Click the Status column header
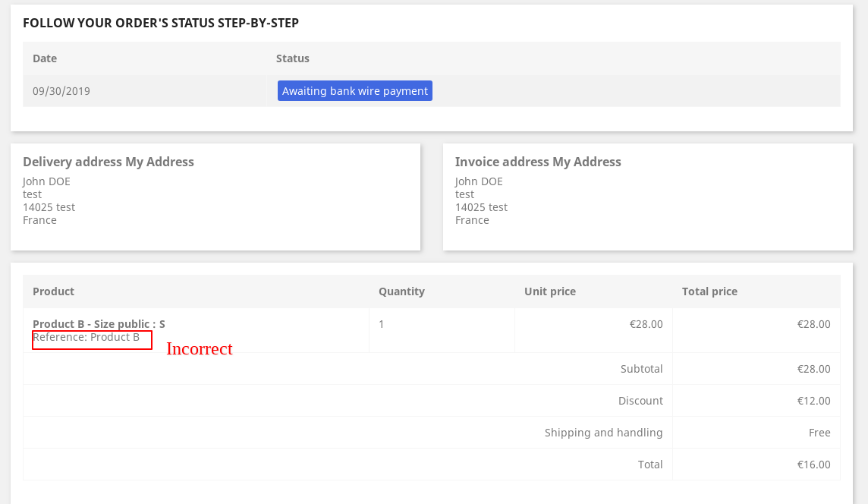Screen dimensions: 868x504 pyautogui.click(x=293, y=58)
